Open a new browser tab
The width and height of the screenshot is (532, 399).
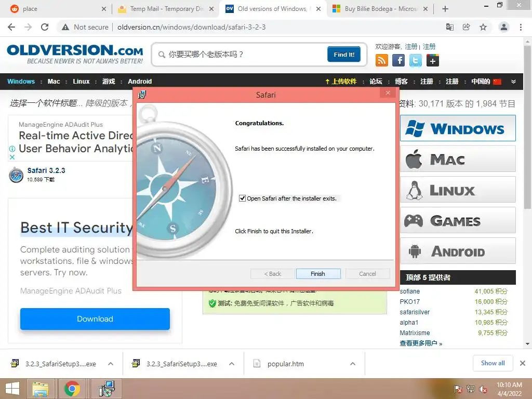[445, 9]
